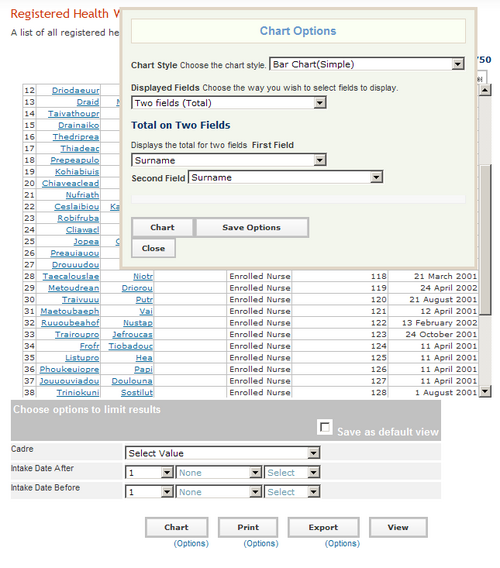Screen dimensions: 500x568
Task: Click the table scrollbar down arrow
Action: [x=485, y=391]
